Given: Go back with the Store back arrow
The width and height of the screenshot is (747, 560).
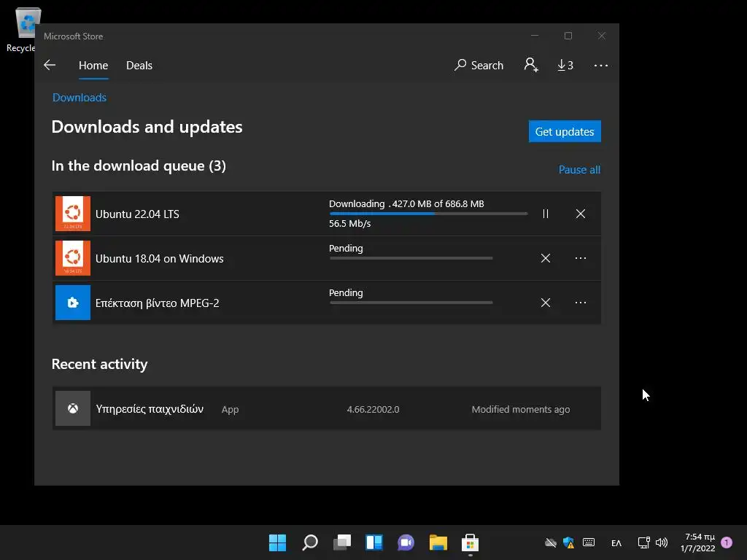Looking at the screenshot, I should click(50, 65).
